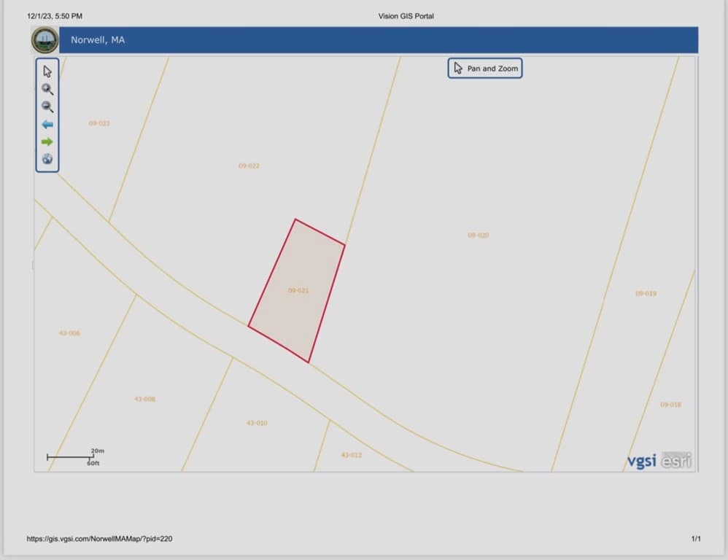Viewport: 728px width, 560px height.
Task: Select parcel 09-019 on the map
Action: [x=646, y=293]
